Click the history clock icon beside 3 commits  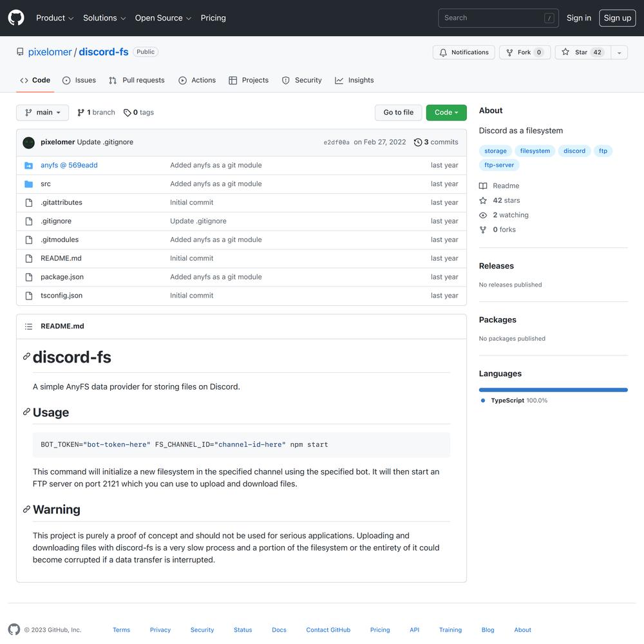(418, 142)
